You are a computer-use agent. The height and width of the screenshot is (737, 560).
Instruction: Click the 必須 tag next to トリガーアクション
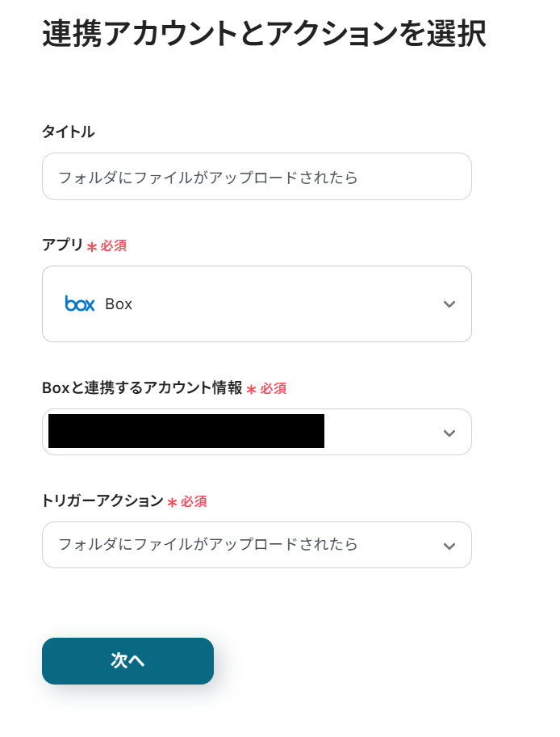[194, 501]
